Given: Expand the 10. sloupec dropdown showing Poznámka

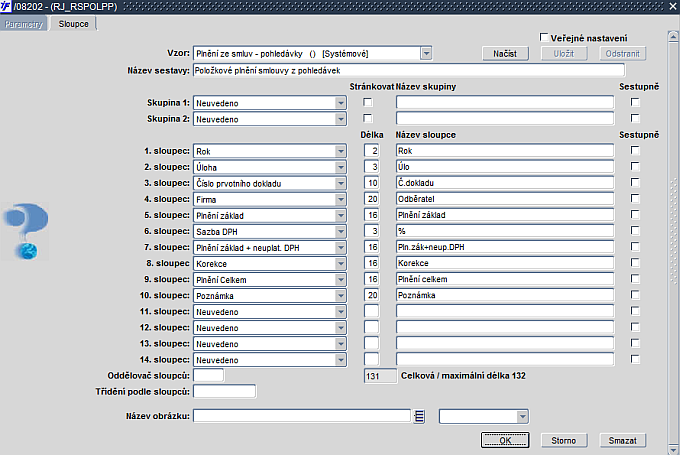Looking at the screenshot, I should 341,295.
